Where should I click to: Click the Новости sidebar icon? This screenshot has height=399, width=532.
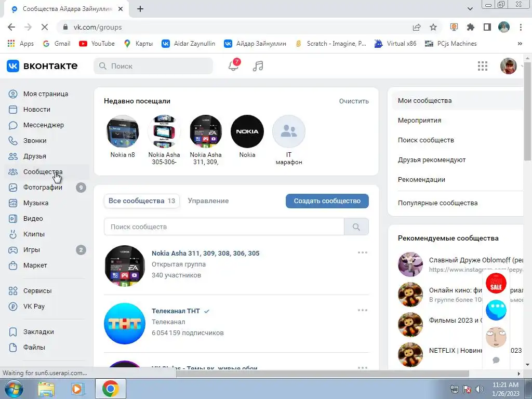[13, 110]
